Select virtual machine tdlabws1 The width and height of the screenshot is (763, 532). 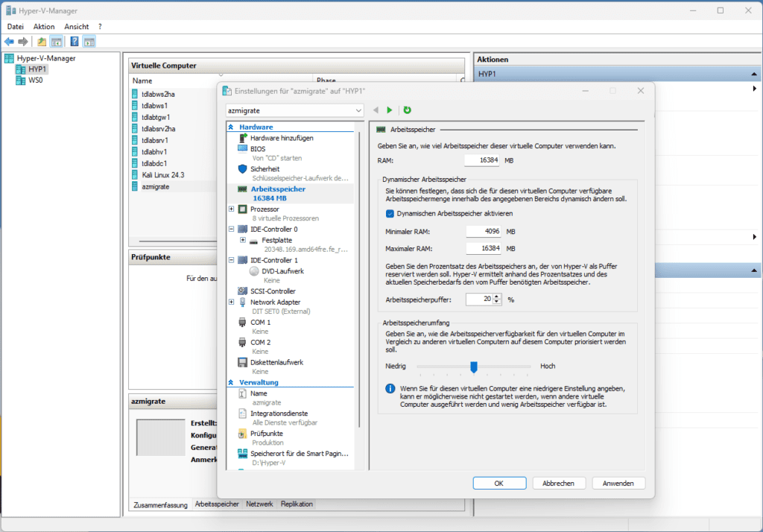click(x=155, y=106)
